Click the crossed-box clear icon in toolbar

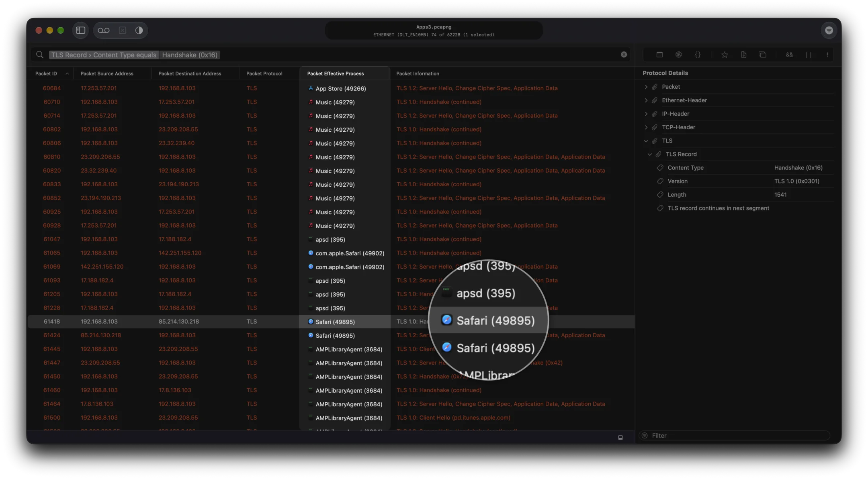[123, 30]
